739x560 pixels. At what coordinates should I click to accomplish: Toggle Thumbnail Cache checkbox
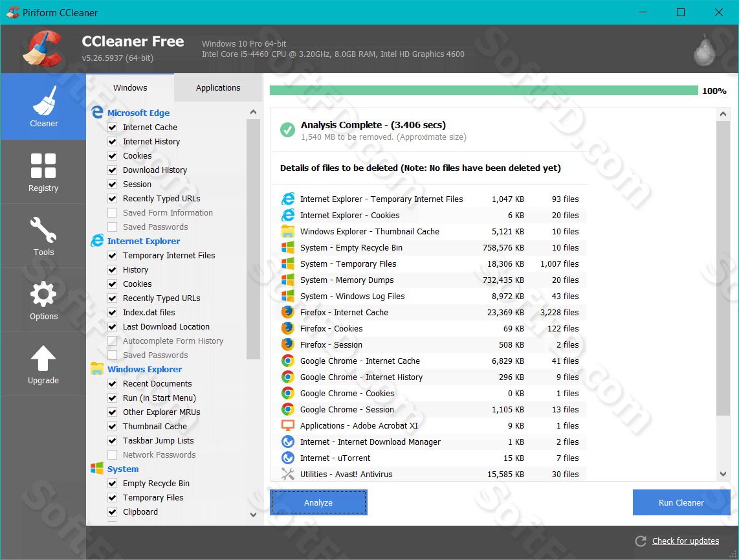[x=112, y=426]
